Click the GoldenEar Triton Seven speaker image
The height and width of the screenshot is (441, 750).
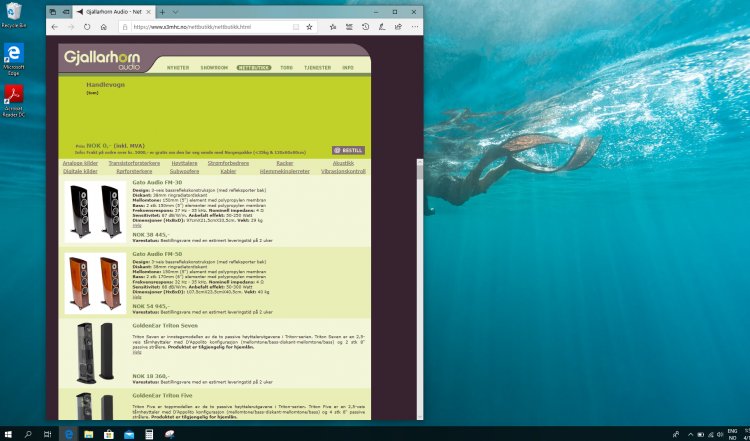pyautogui.click(x=95, y=353)
